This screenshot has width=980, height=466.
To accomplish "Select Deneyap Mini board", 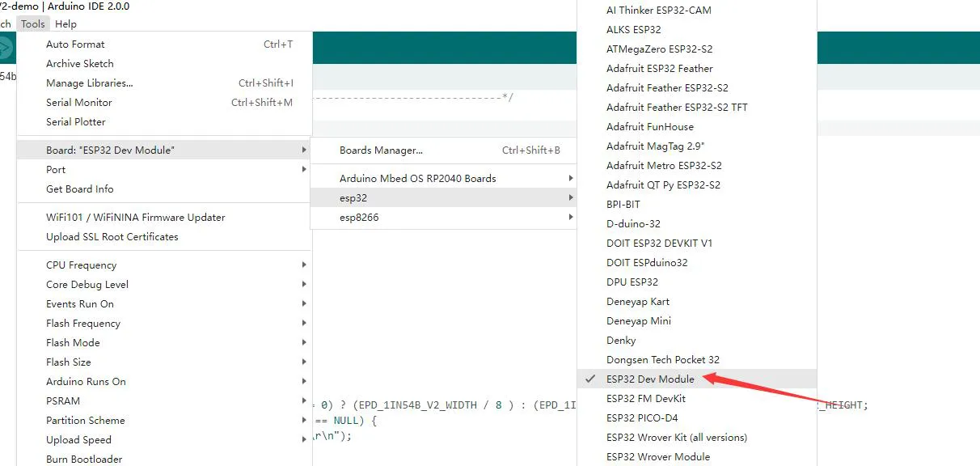I will [697, 321].
